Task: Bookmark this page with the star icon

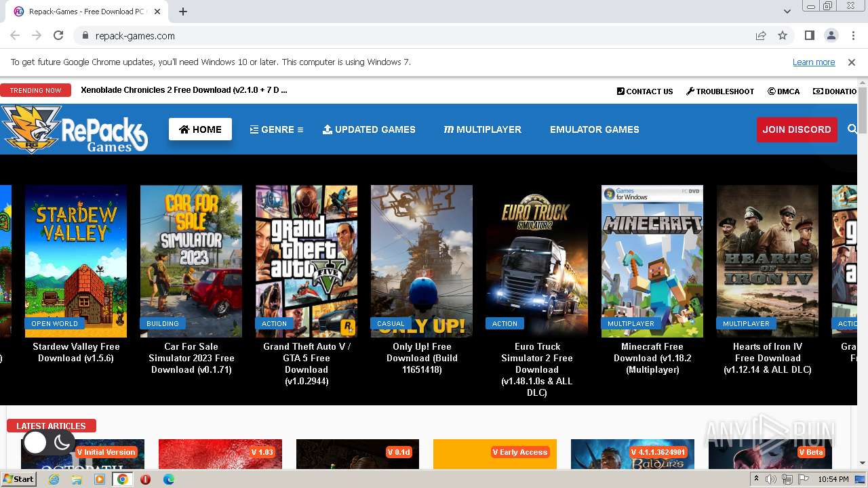Action: click(x=783, y=36)
